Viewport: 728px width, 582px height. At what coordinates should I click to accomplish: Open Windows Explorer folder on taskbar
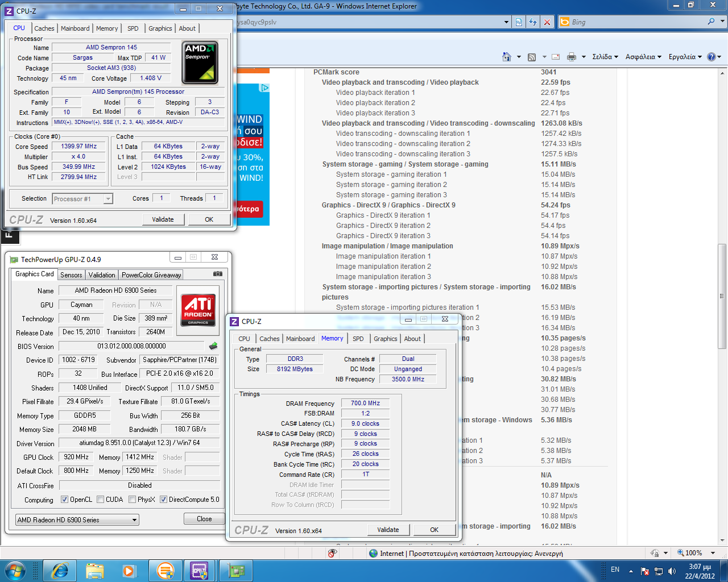(x=95, y=570)
